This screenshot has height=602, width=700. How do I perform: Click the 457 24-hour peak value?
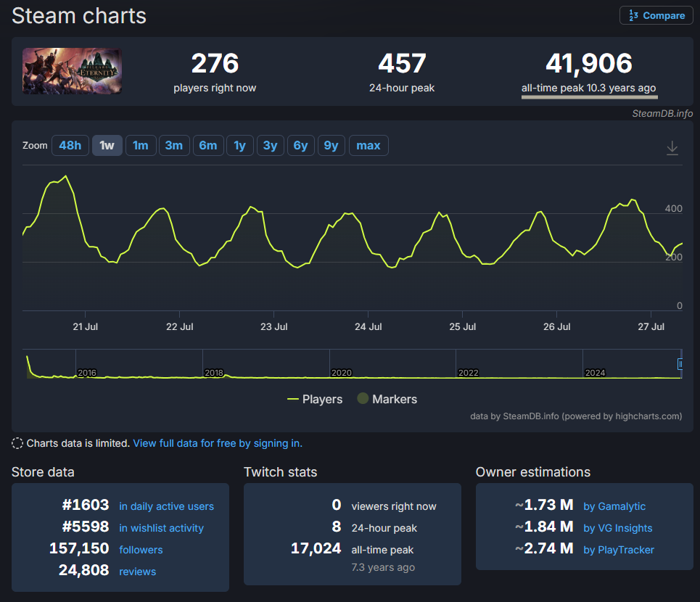click(402, 63)
